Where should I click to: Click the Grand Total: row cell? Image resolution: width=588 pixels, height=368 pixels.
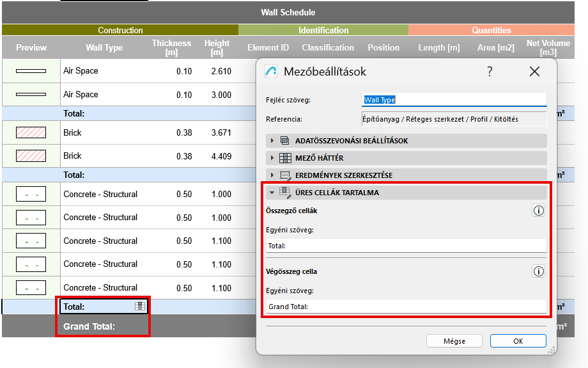(x=89, y=326)
